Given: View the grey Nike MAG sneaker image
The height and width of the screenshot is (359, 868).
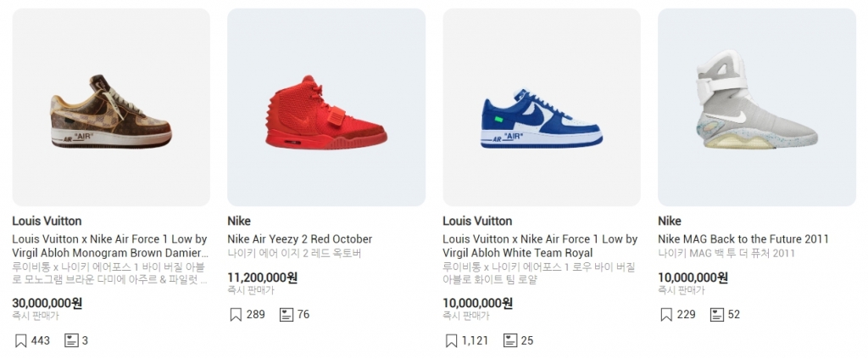Looking at the screenshot, I should tap(757, 108).
